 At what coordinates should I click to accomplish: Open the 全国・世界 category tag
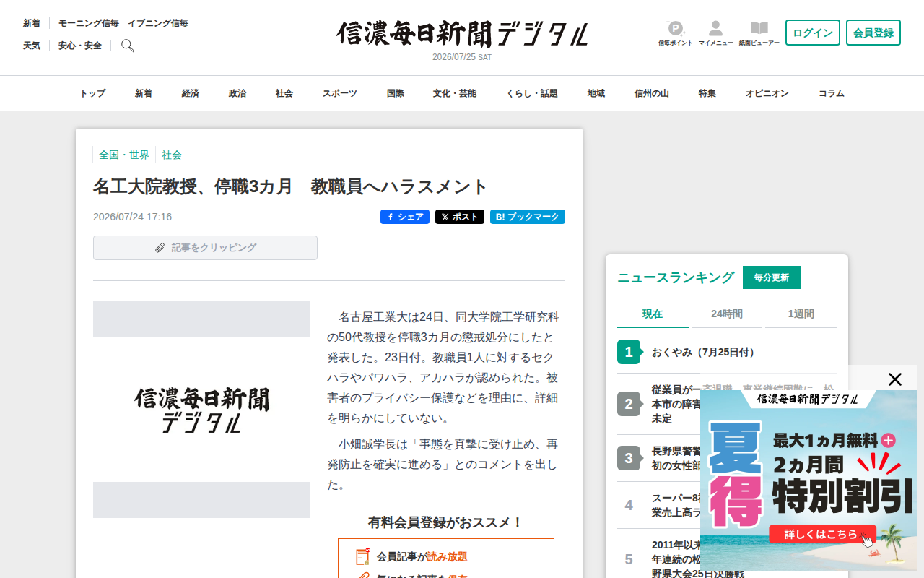pos(124,155)
